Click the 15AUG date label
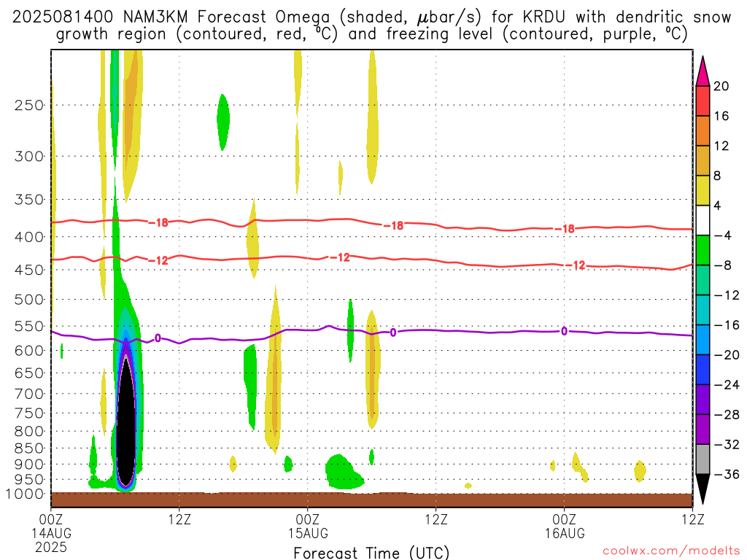Viewport: 747px width, 560px height. pos(308,533)
